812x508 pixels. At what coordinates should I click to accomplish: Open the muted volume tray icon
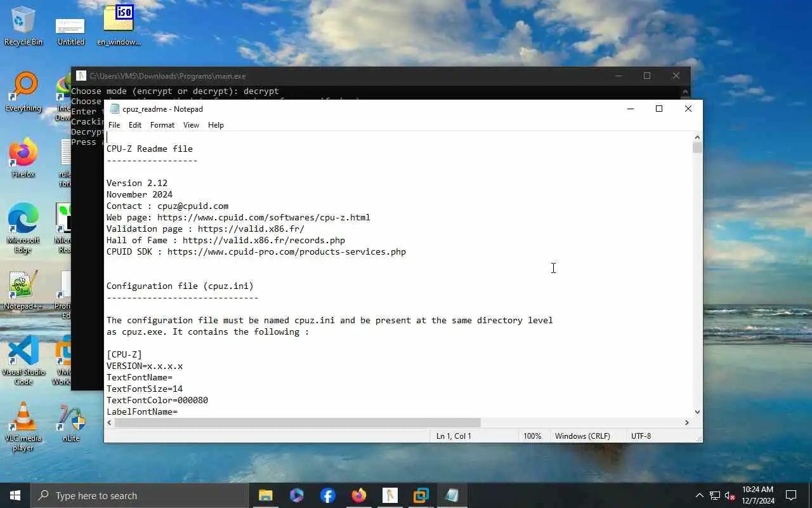coord(730,495)
